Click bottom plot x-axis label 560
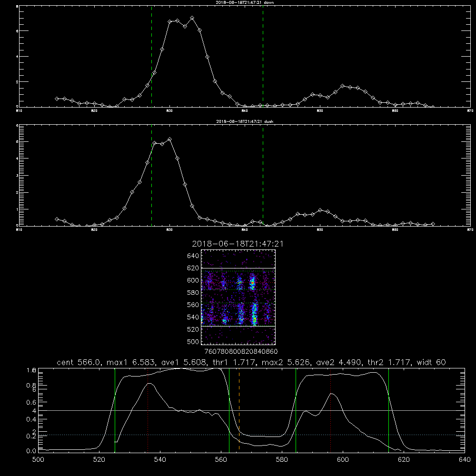The width and height of the screenshot is (476, 476). point(221,460)
